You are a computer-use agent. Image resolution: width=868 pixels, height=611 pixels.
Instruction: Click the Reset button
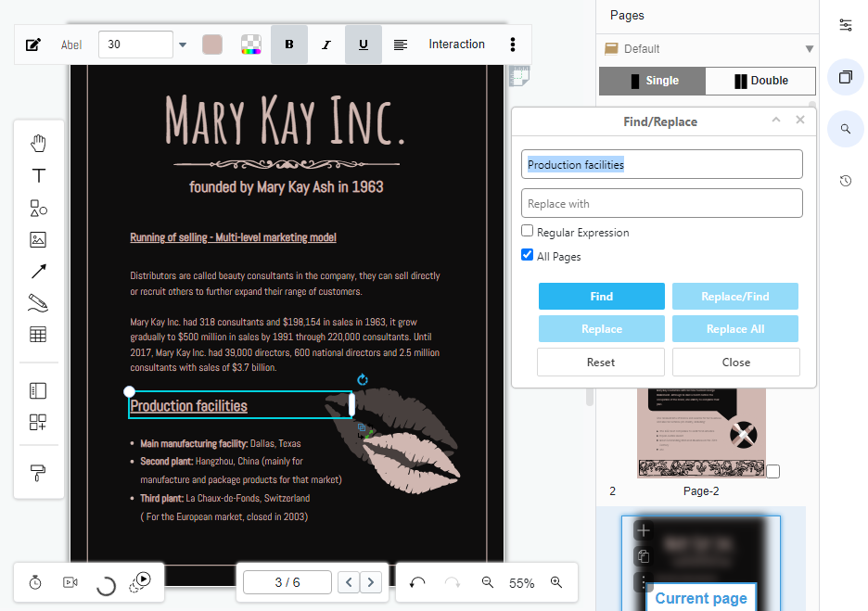pyautogui.click(x=601, y=362)
